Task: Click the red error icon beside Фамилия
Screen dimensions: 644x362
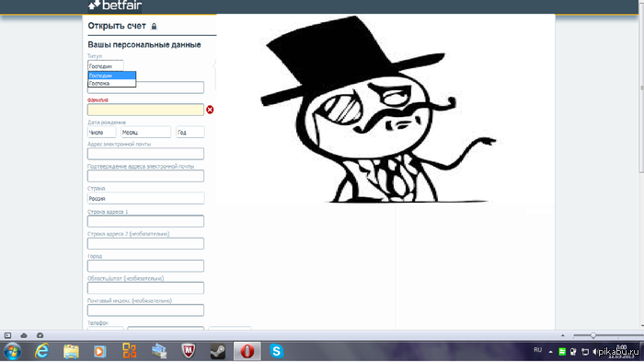Action: point(210,110)
